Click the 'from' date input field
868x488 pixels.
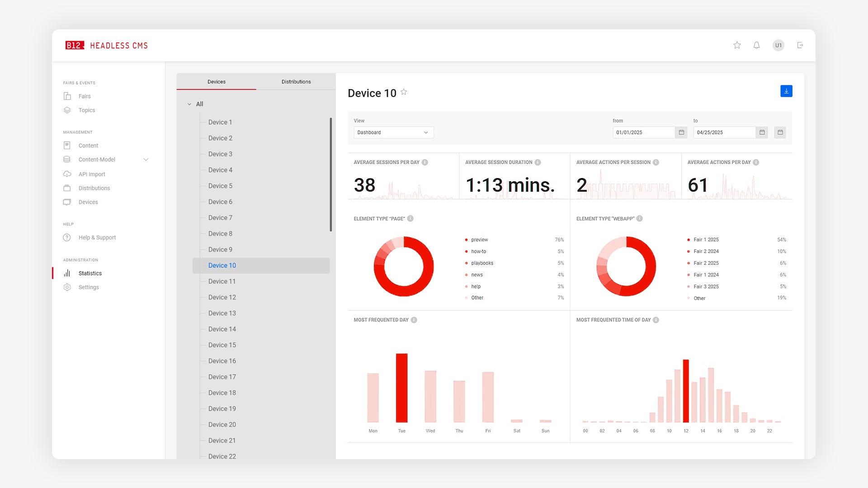[x=643, y=132]
